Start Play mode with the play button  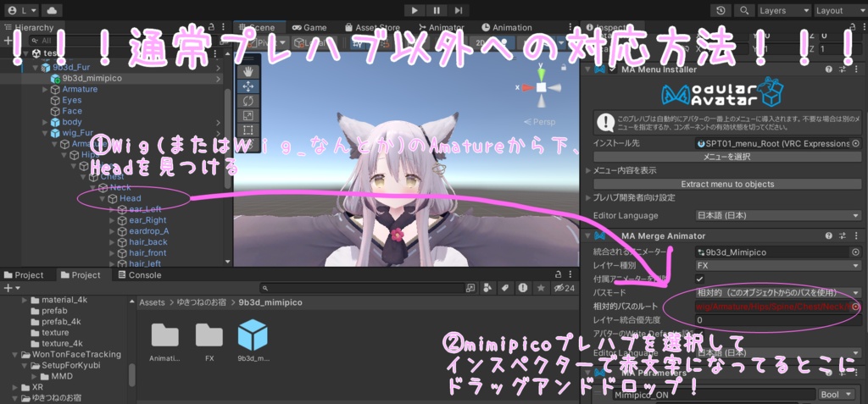pos(415,10)
